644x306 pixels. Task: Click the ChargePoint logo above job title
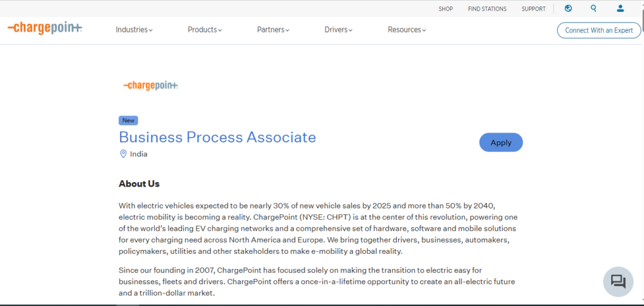151,85
